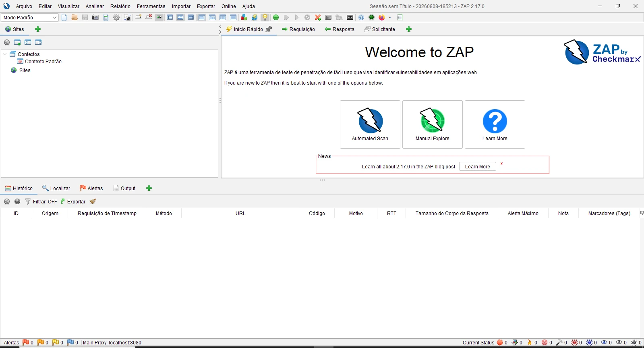
Task: Switch to the Output tab
Action: [124, 188]
